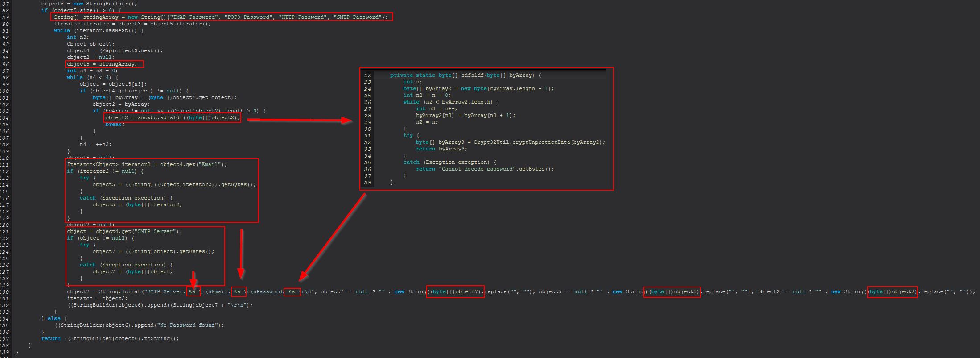Click the "No Password found" append line
980x358 pixels.
[x=139, y=325]
